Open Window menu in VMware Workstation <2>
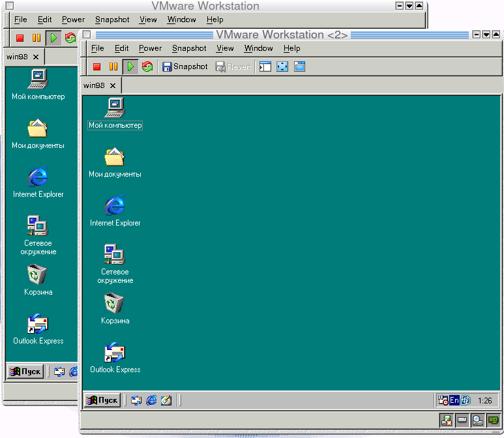Screen dimensions: 504x438 [x=258, y=48]
